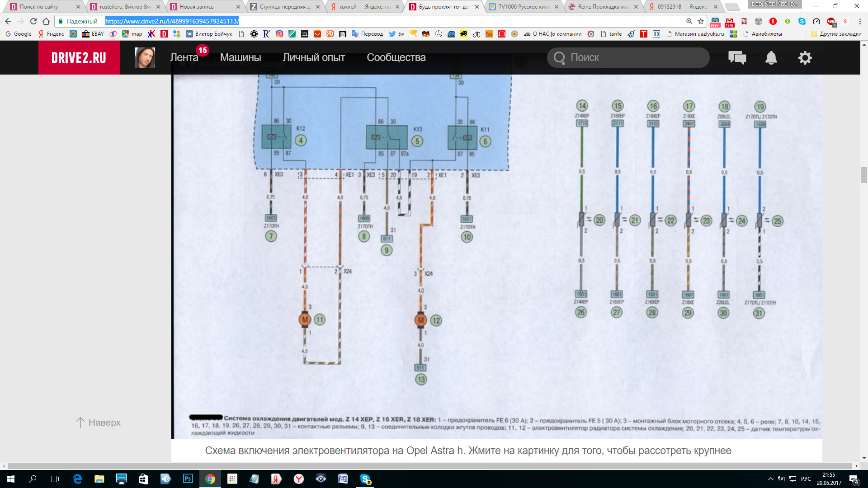Image resolution: width=868 pixels, height=488 pixels.
Task: Open Skype from the taskbar
Action: [x=365, y=479]
